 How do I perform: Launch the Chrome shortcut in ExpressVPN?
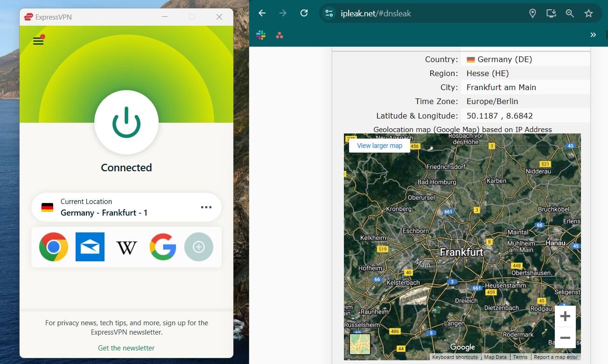tap(54, 247)
